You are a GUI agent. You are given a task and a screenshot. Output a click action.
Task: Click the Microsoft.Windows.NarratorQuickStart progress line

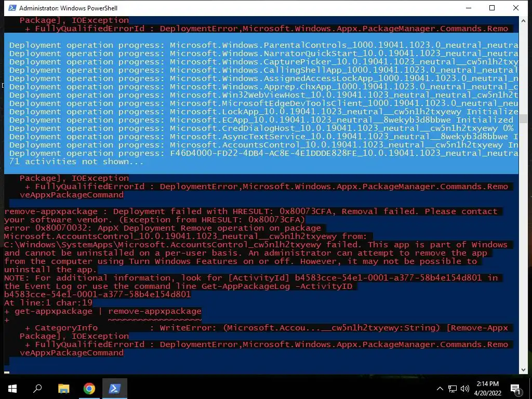tap(263, 54)
